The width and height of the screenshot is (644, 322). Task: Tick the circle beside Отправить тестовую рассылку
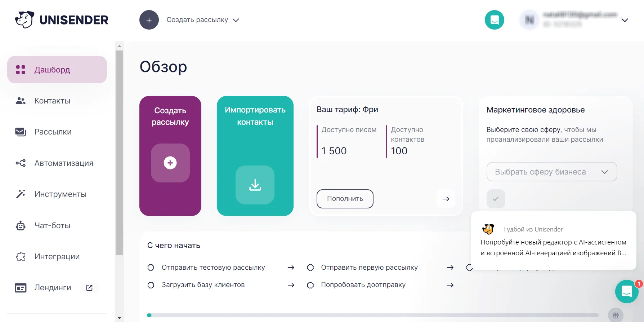[151, 268]
